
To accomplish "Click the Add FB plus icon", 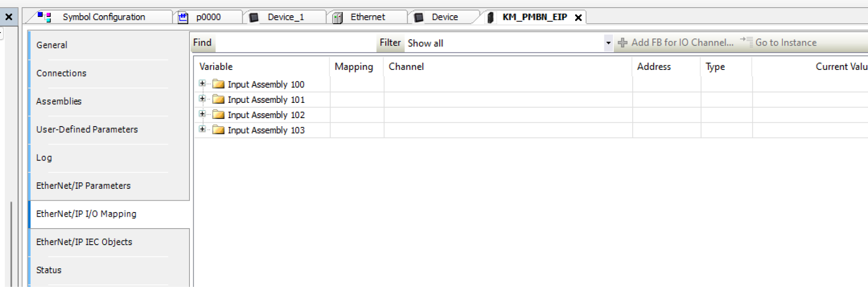I will tap(623, 42).
